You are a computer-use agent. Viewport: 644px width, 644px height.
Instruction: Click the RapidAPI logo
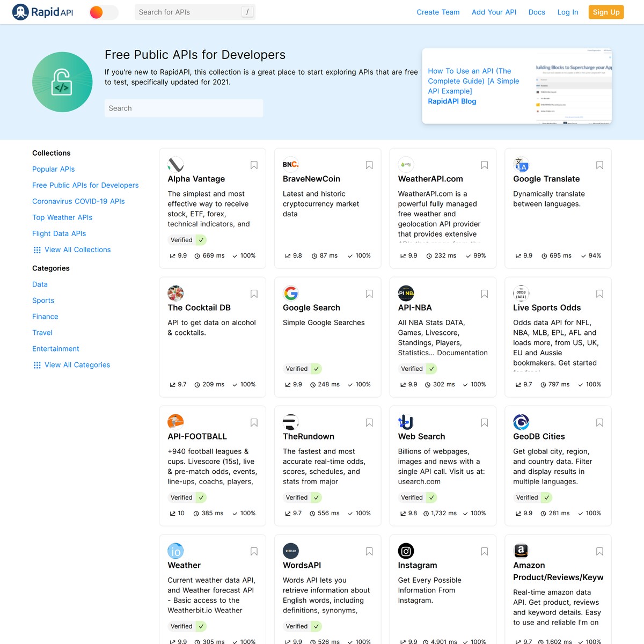[x=43, y=12]
